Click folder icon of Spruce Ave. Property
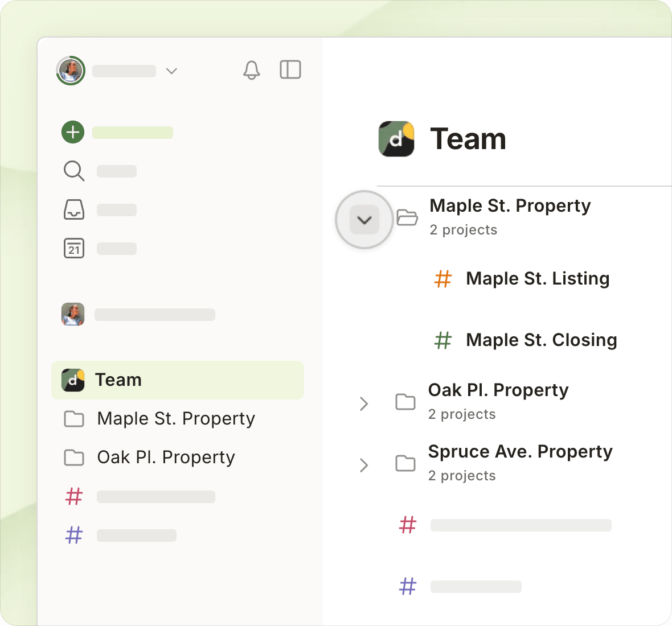672x626 pixels. point(405,463)
